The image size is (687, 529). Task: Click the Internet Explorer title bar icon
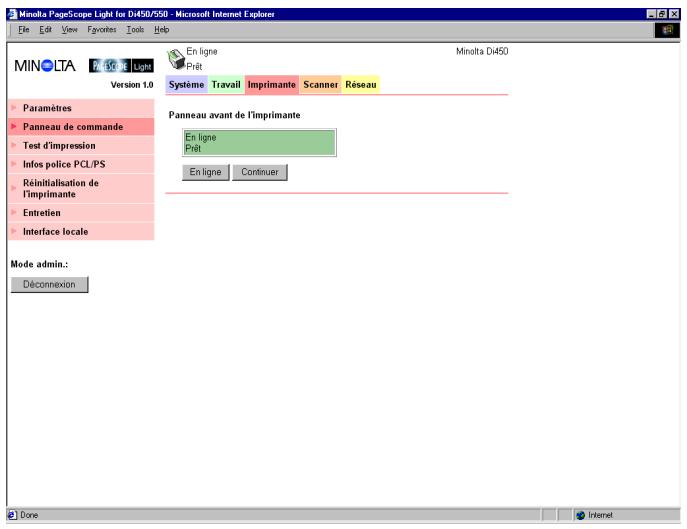click(12, 14)
